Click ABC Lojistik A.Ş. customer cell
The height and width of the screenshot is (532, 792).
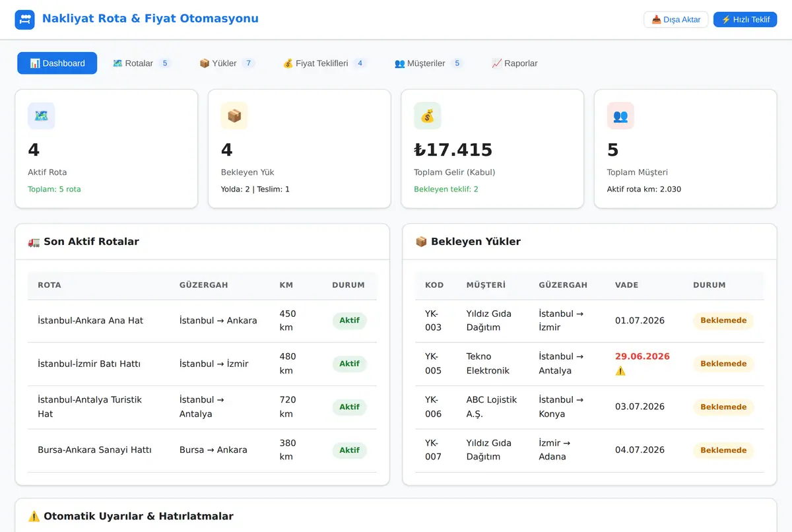tap(492, 407)
